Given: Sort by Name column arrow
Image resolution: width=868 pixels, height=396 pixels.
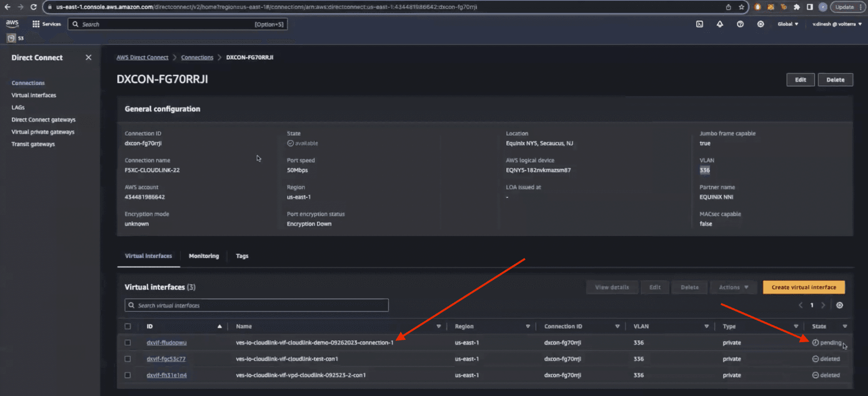Looking at the screenshot, I should pos(438,326).
